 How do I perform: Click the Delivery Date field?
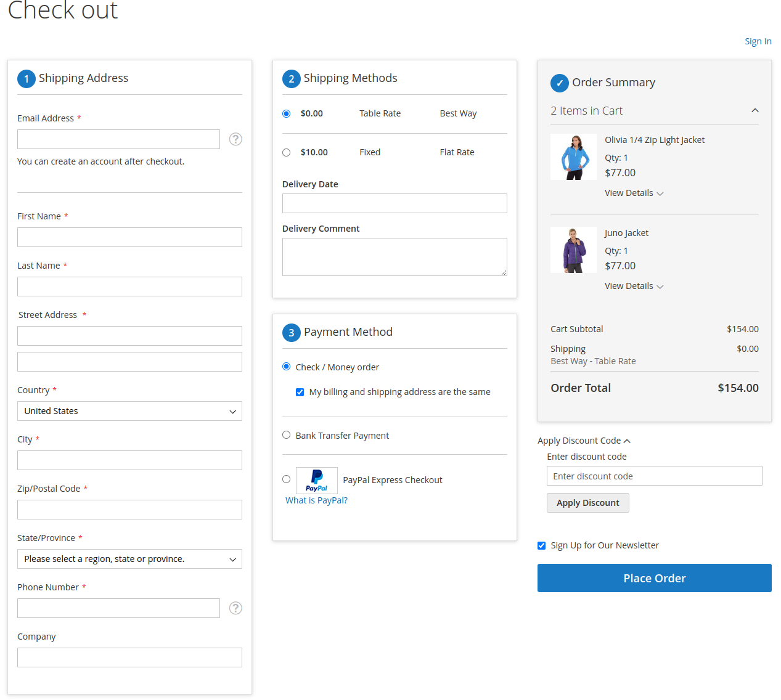pyautogui.click(x=395, y=203)
